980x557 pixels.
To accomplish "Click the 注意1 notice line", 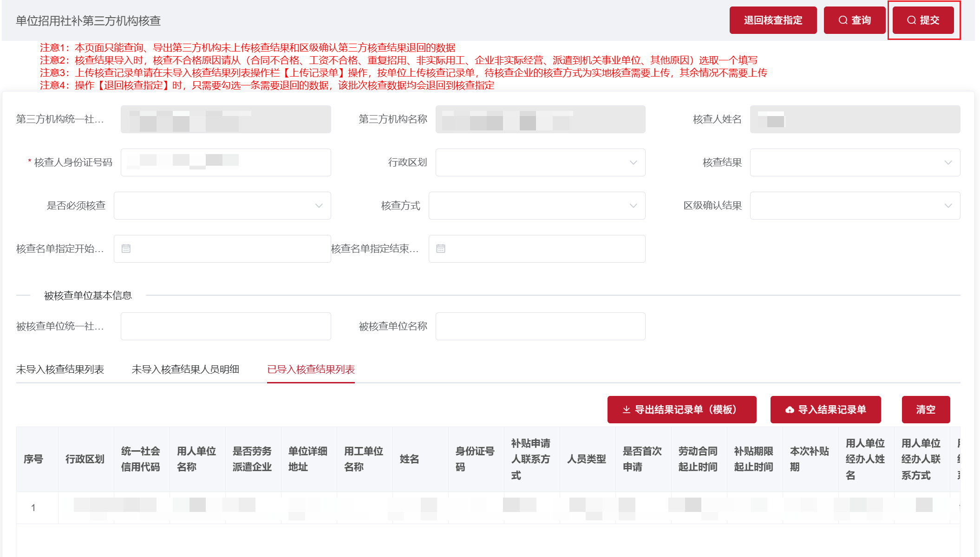I will pos(248,48).
